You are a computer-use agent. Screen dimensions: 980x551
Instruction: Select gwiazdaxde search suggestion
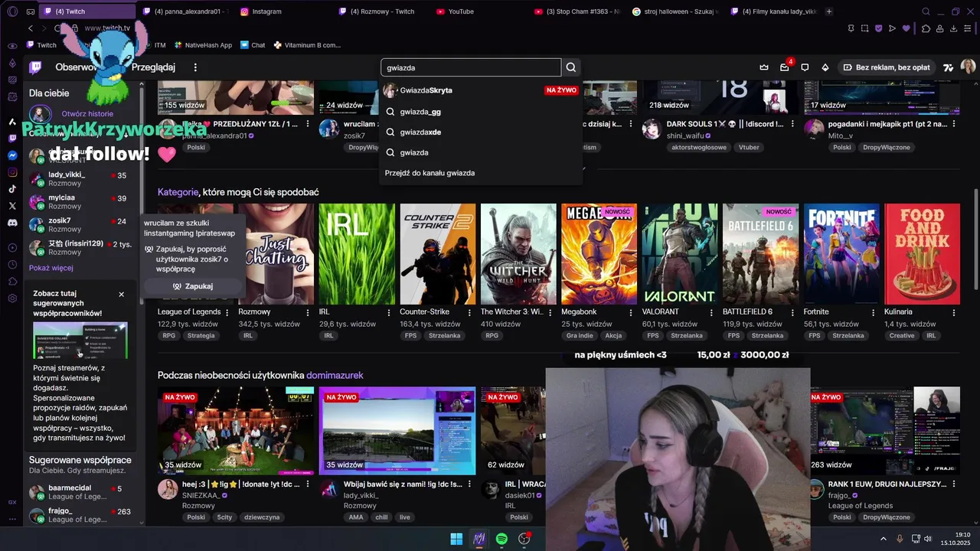[x=481, y=132]
